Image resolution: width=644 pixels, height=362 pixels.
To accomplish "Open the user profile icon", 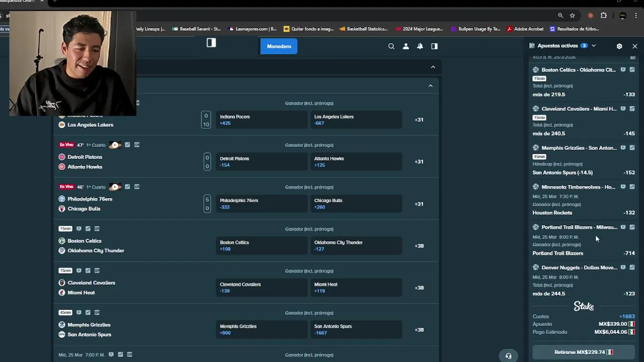I will point(406,46).
